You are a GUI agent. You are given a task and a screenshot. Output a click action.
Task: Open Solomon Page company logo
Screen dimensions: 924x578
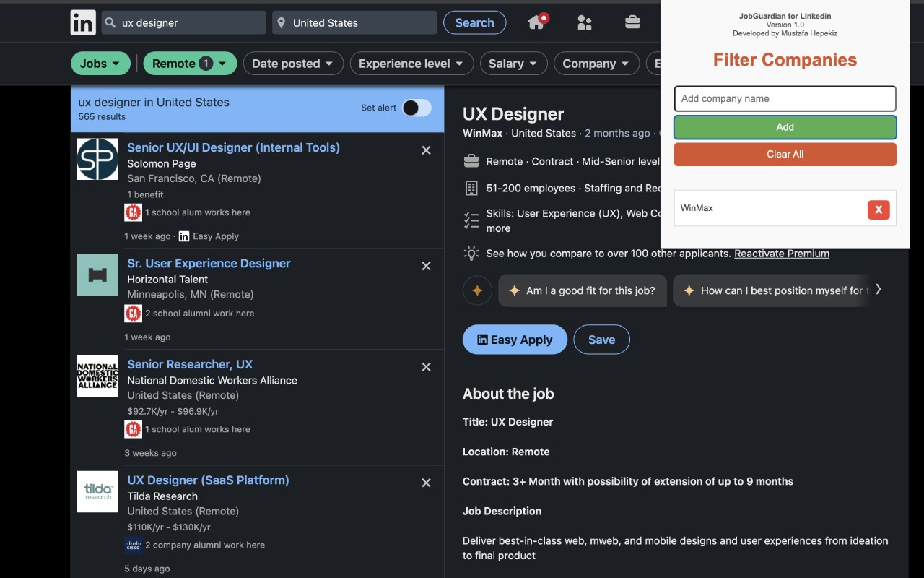(97, 159)
